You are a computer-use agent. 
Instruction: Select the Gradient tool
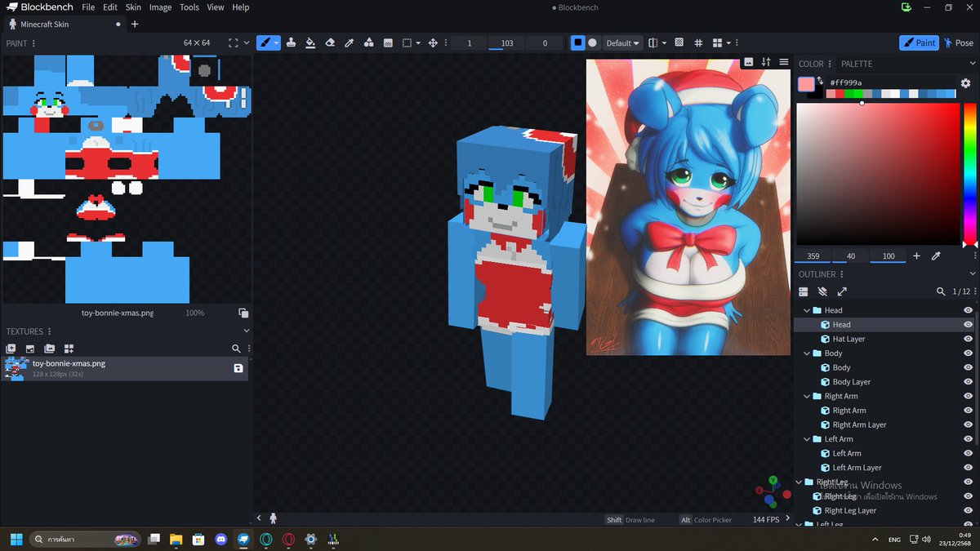tap(388, 42)
